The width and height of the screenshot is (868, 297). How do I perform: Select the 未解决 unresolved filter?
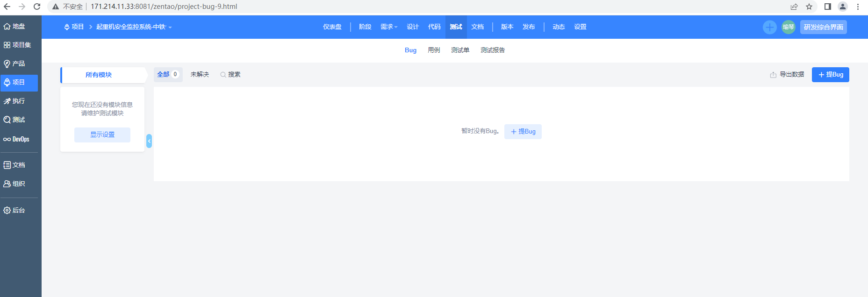[x=200, y=75]
